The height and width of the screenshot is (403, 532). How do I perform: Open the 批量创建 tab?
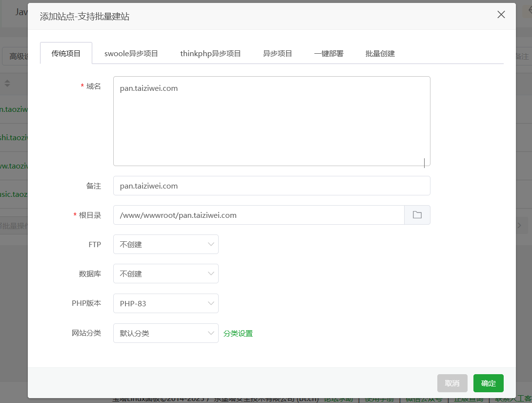tap(380, 53)
